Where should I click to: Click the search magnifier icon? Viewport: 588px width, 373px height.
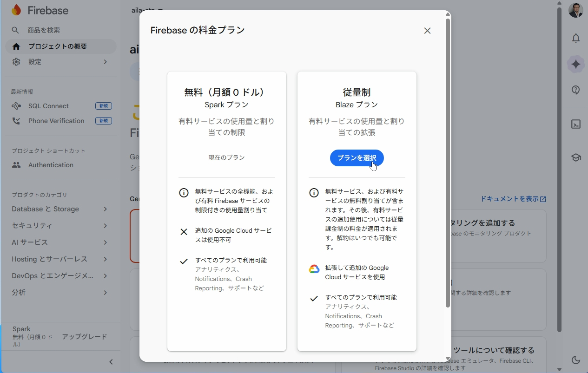click(15, 30)
